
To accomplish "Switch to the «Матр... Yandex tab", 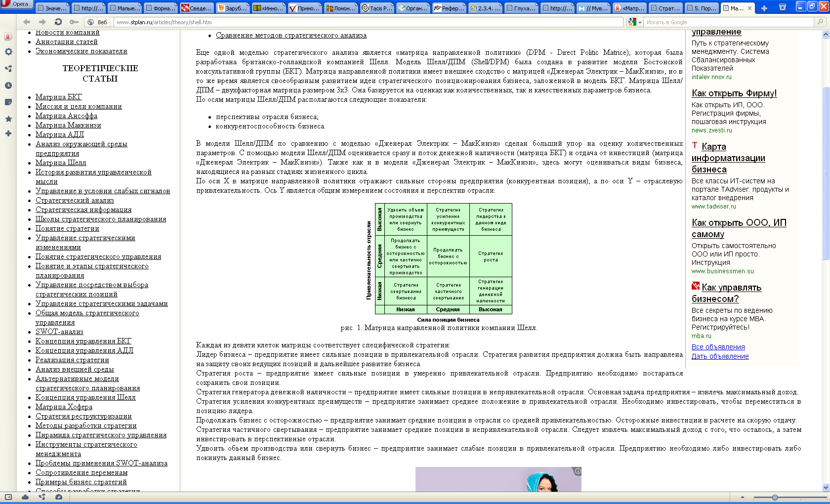I will point(629,8).
